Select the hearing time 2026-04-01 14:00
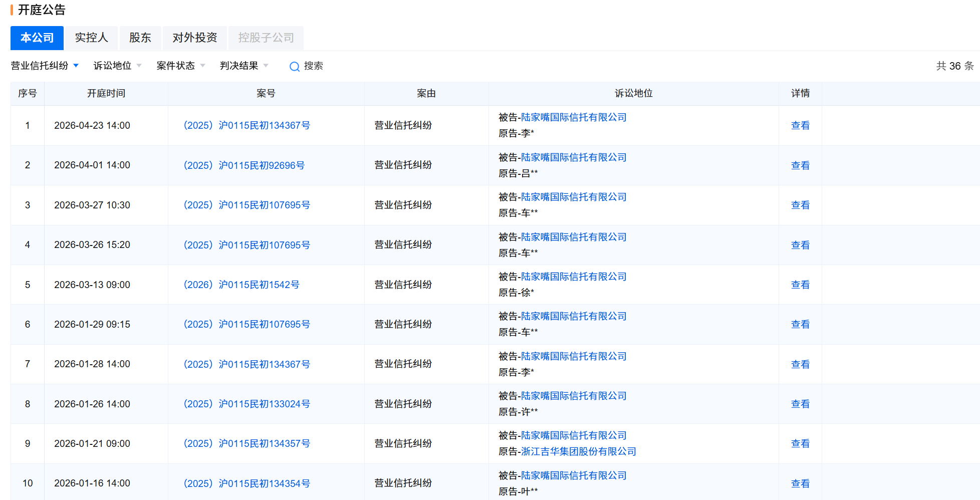Image resolution: width=980 pixels, height=500 pixels. point(92,165)
